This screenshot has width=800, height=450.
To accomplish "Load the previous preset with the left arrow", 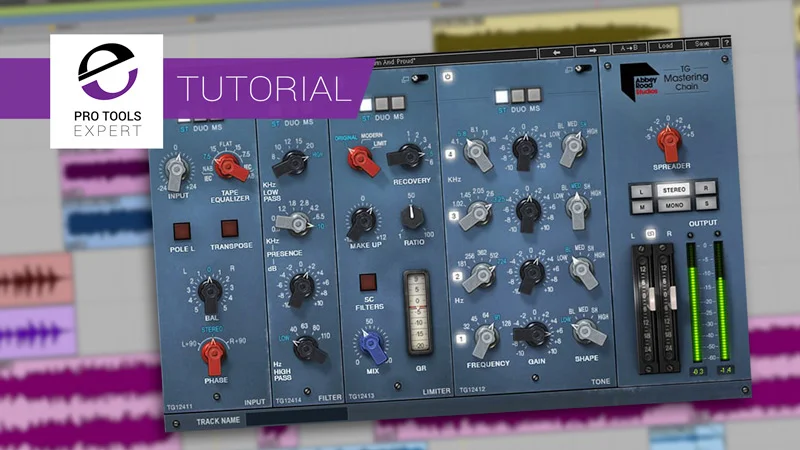I will tap(556, 52).
